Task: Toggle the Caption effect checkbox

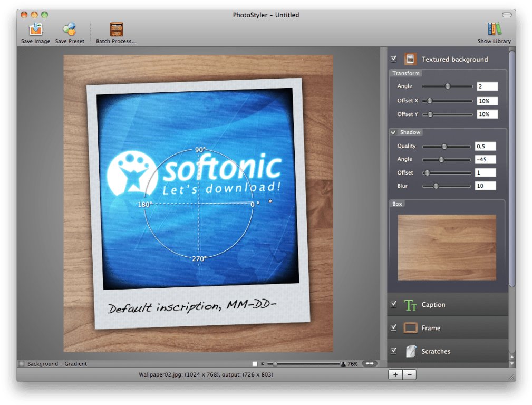Action: [x=393, y=304]
